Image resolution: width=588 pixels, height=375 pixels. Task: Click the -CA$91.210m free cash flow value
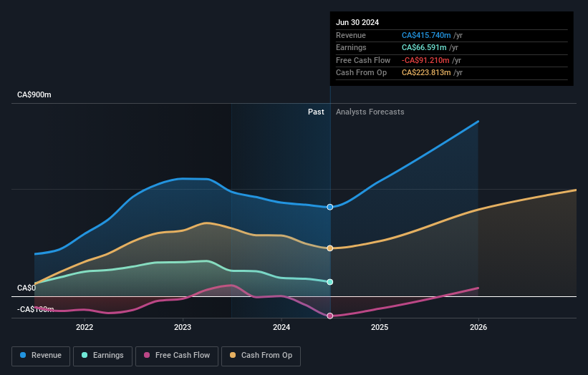pyautogui.click(x=425, y=60)
